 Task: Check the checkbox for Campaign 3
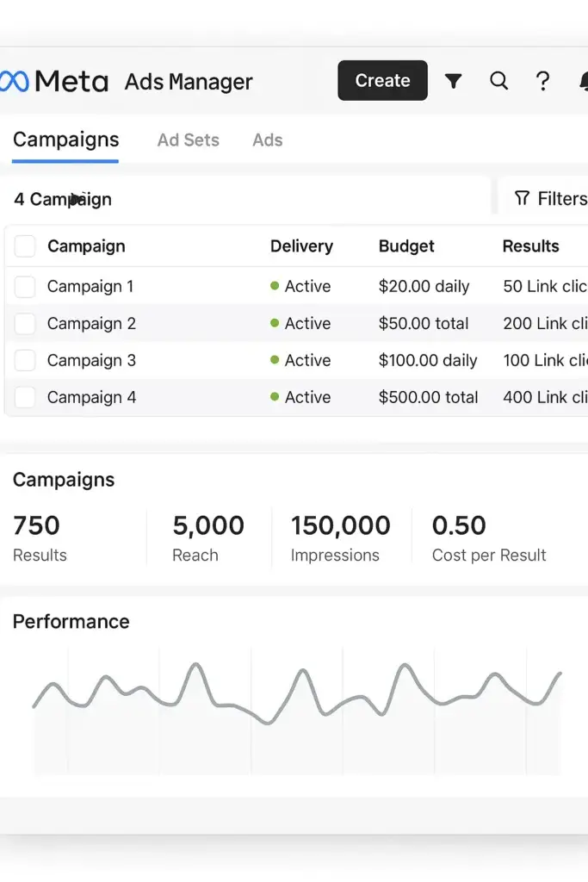pos(24,360)
